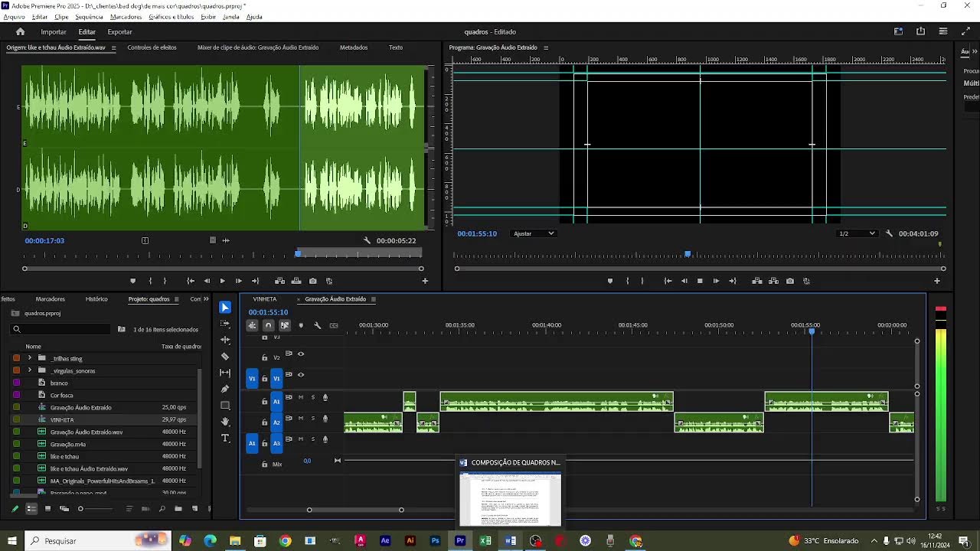Viewport: 980px width, 551px height.
Task: Expand the _trilhas sting bin
Action: [x=30, y=358]
